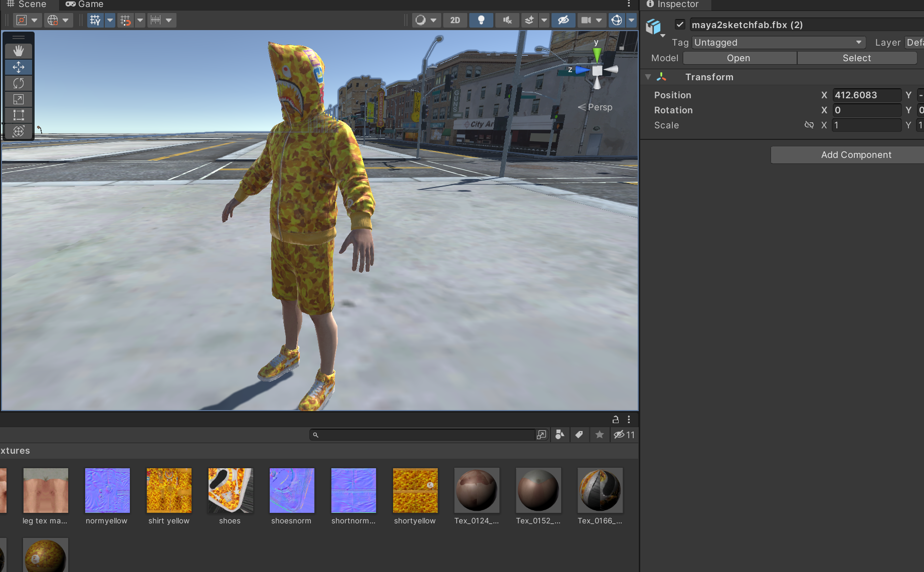This screenshot has width=924, height=572.
Task: Toggle scene gizmos icon
Action: point(617,20)
